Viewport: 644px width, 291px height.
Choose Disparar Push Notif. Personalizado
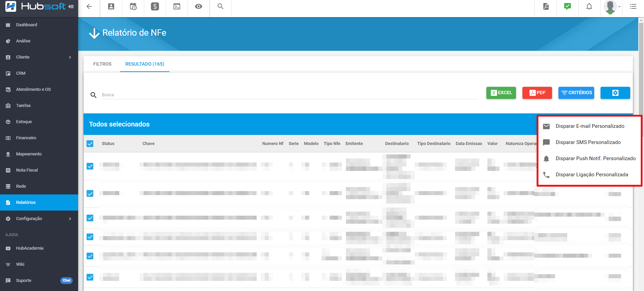pos(589,158)
